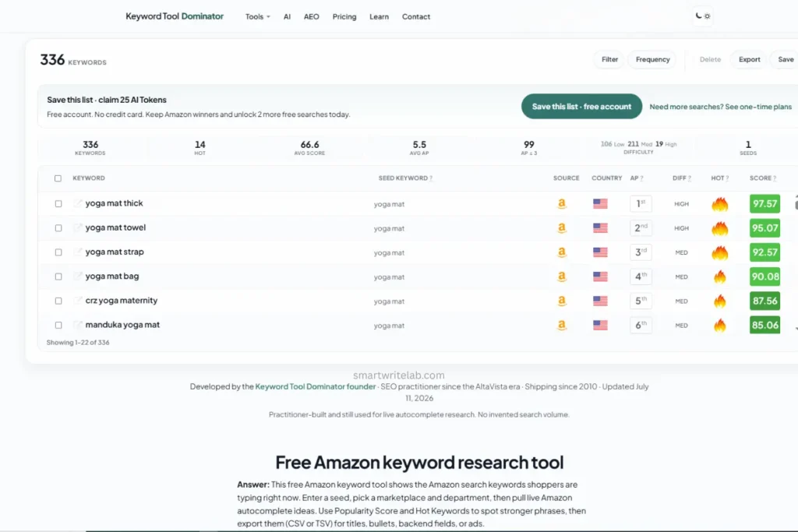This screenshot has width=798, height=532.
Task: Check the box for crz yoga maternity
Action: [58, 301]
